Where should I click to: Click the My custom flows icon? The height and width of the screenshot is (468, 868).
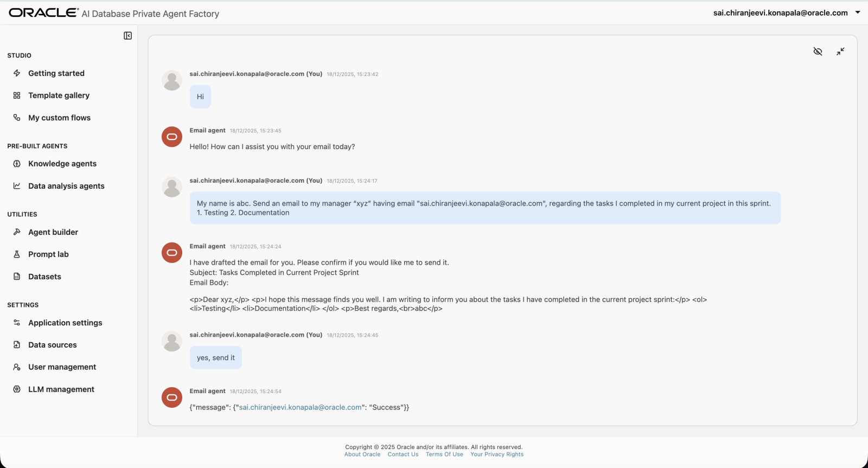(x=17, y=118)
